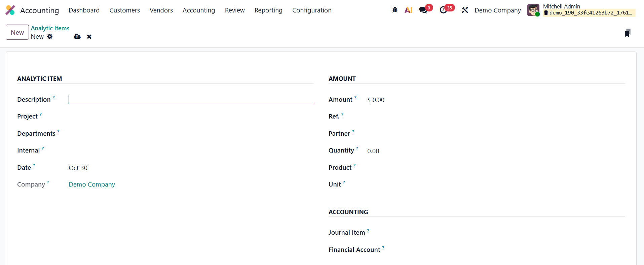The image size is (644, 265).
Task: Open the debug bug icon menu
Action: (x=395, y=10)
